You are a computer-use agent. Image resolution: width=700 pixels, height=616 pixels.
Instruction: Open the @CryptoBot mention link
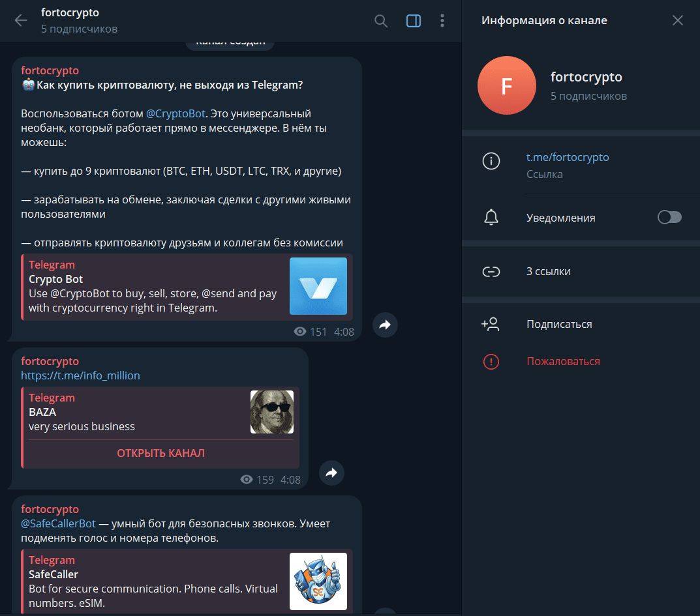[175, 113]
